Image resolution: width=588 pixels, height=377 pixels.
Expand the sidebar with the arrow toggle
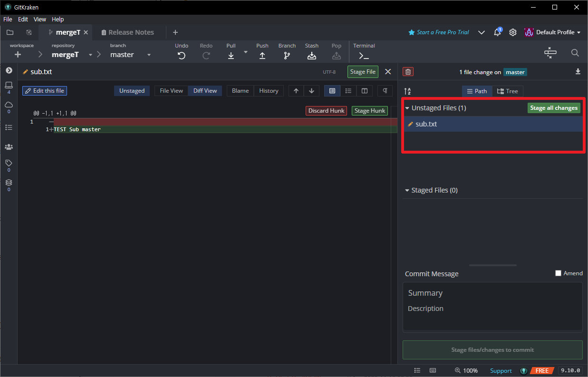9,70
